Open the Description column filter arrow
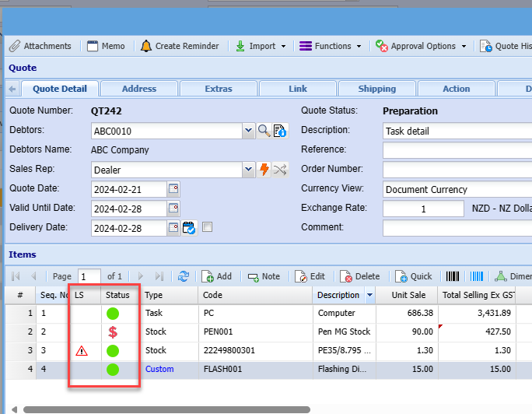The width and height of the screenshot is (532, 414). 369,296
